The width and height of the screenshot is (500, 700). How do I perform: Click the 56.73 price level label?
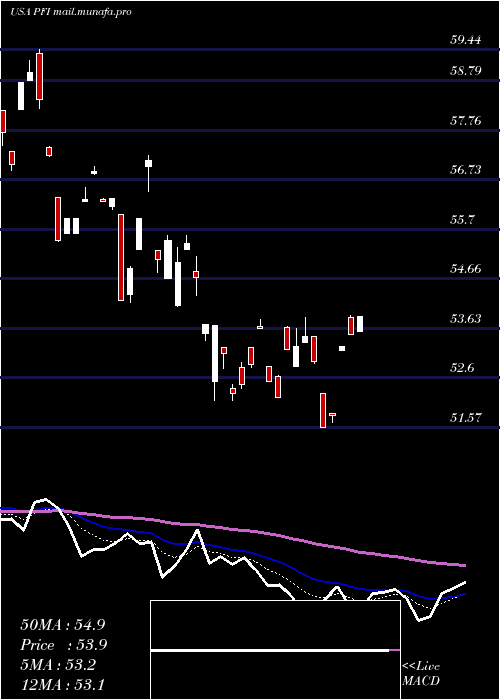(466, 169)
